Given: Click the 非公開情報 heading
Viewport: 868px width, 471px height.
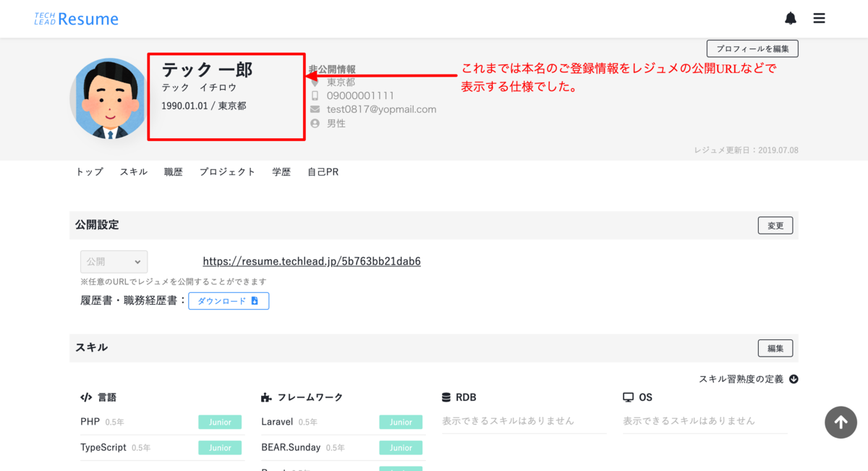Looking at the screenshot, I should 332,69.
